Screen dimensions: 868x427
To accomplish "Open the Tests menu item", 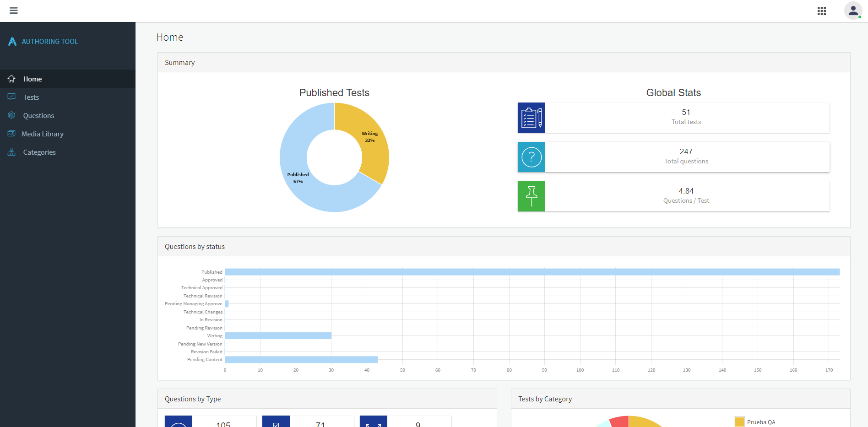I will point(68,97).
